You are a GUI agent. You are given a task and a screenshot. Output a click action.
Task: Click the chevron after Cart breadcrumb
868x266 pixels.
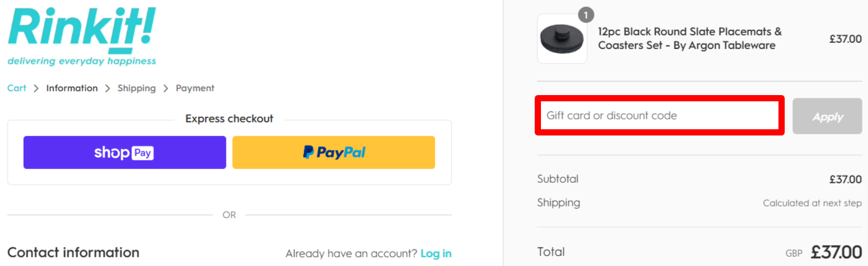coord(36,88)
